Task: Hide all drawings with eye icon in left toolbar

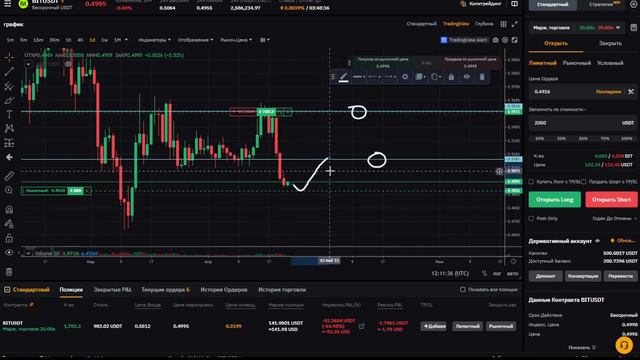Action: point(9,252)
